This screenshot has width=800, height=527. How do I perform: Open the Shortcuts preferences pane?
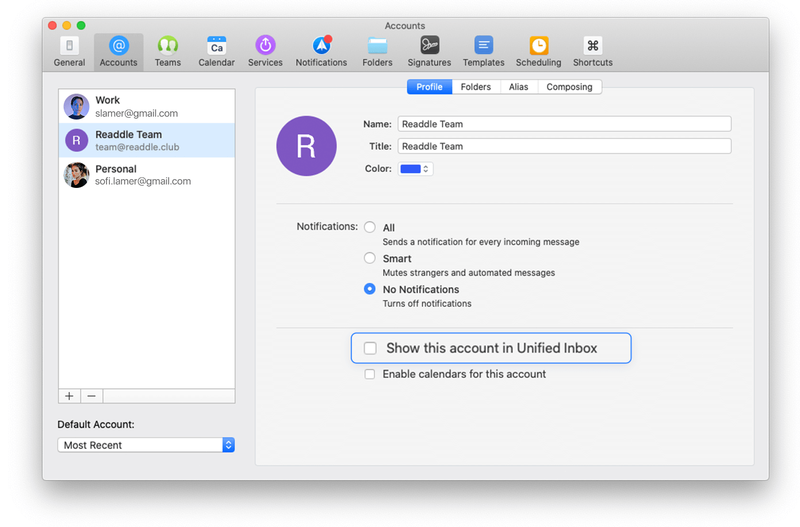pos(592,52)
